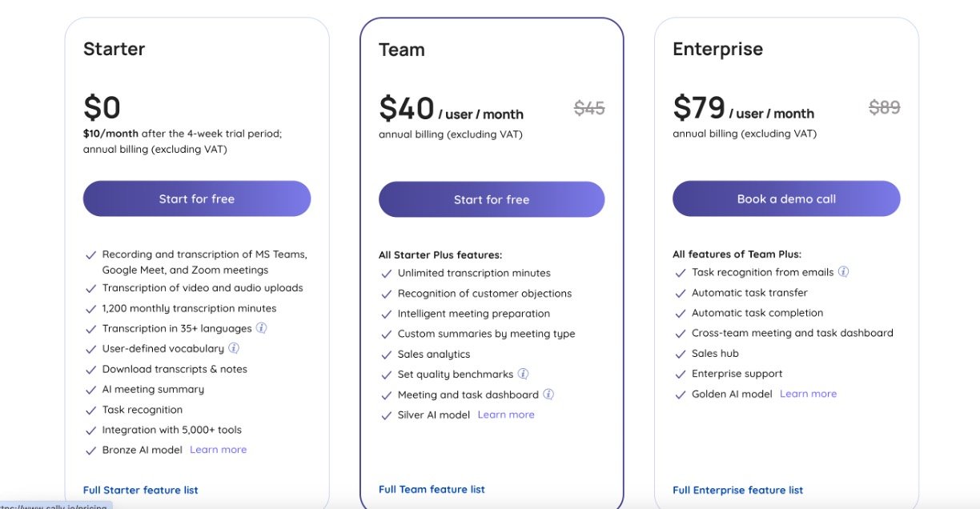The height and width of the screenshot is (509, 980).
Task: Click info icon beside Meeting and task dashboard
Action: 548,395
